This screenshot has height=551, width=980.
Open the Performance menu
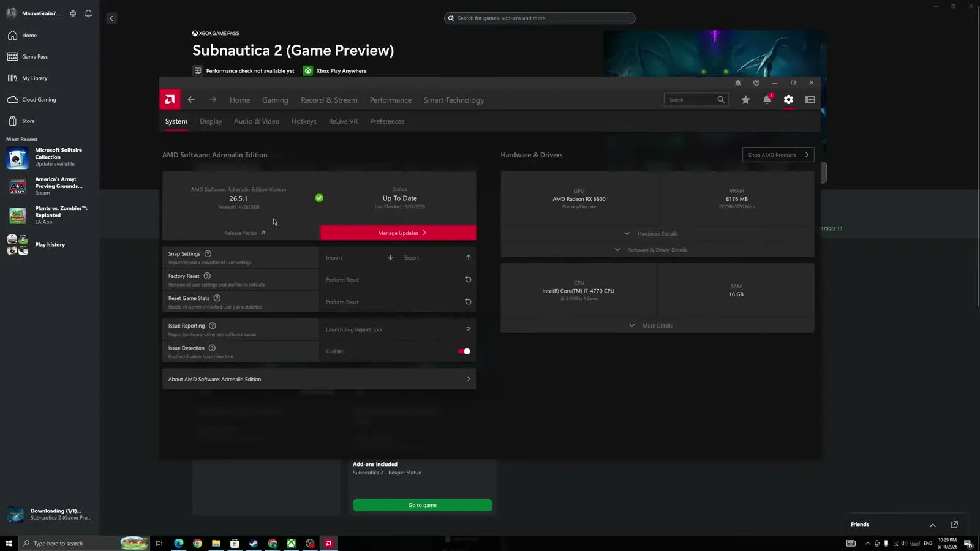[x=390, y=100]
